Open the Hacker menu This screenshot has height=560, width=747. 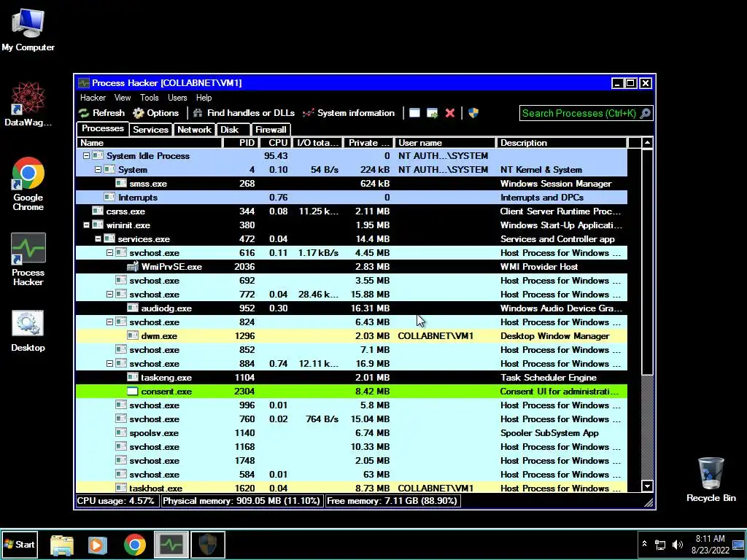point(93,98)
